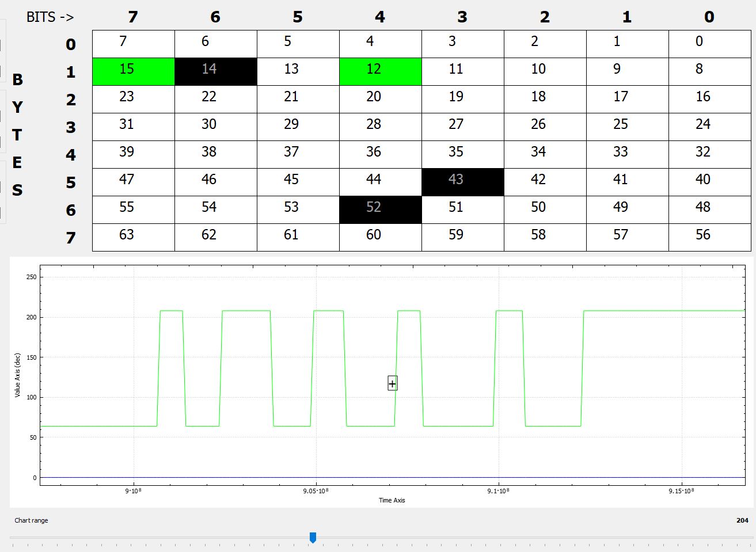
Task: Click the Chart range slider handle
Action: (313, 538)
